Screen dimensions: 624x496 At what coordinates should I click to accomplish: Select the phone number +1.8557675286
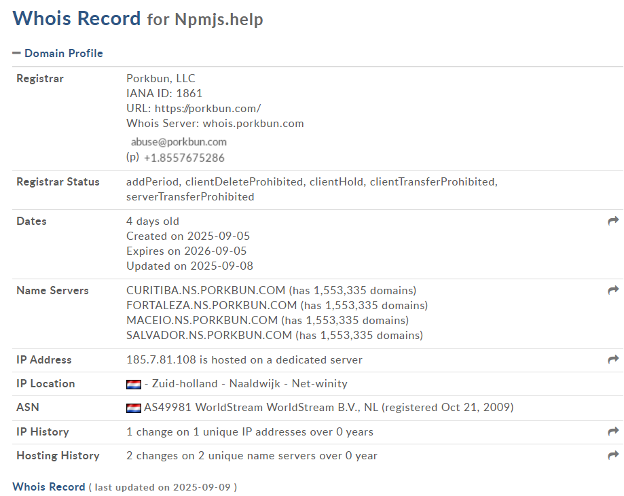click(184, 158)
